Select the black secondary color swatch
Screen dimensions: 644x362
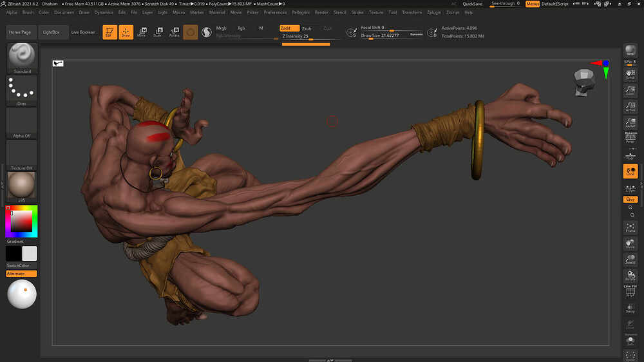pyautogui.click(x=14, y=254)
